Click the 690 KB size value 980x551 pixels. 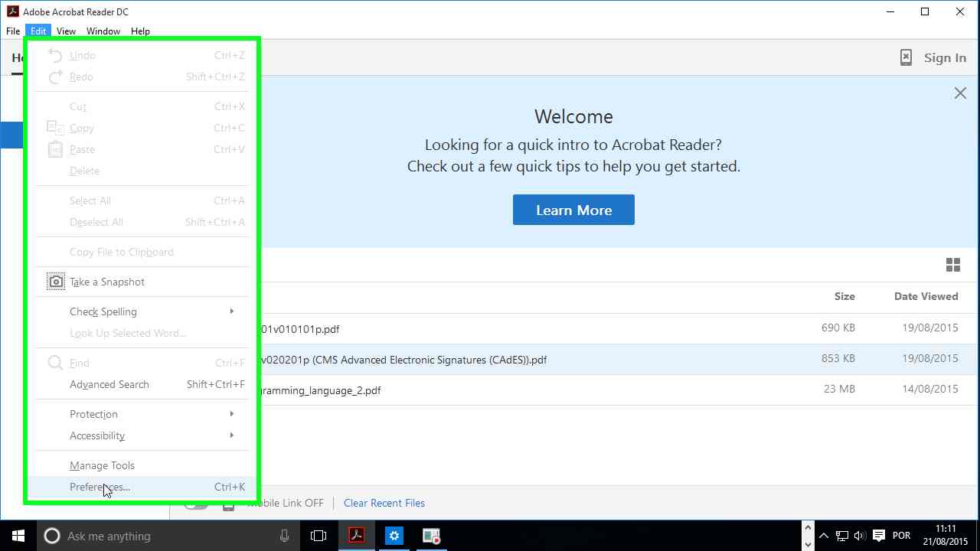tap(838, 328)
